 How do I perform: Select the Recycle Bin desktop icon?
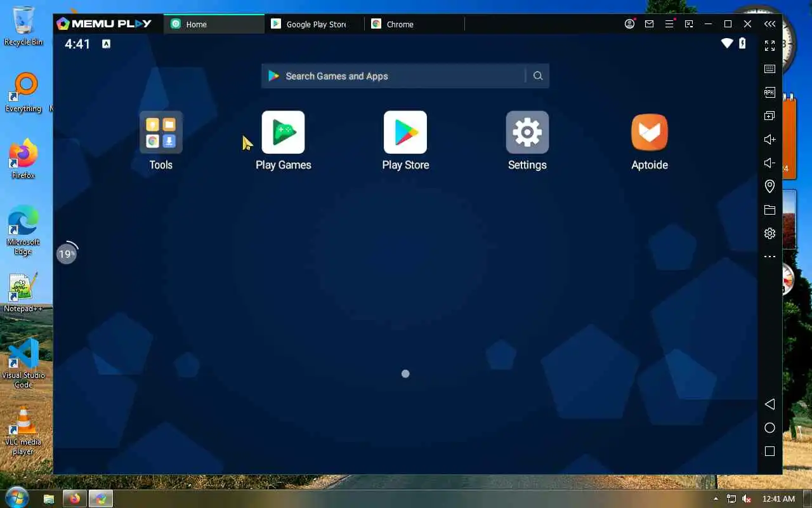click(23, 26)
